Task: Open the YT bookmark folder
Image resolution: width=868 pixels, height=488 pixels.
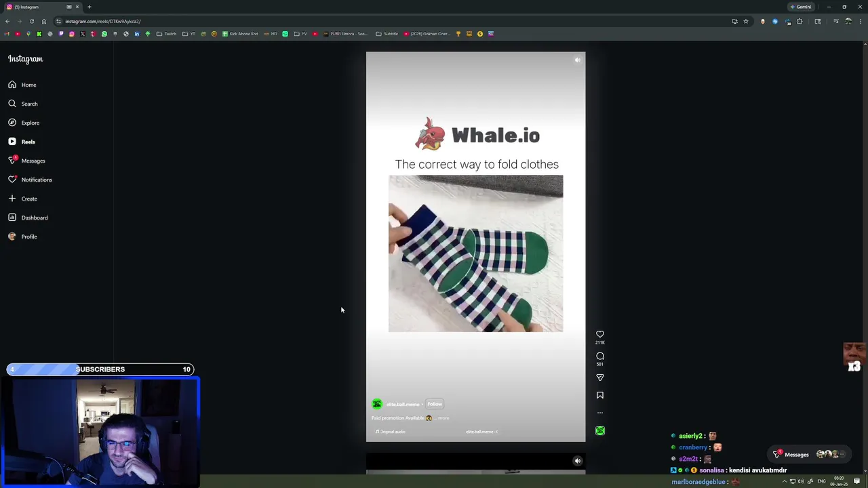Action: (x=189, y=33)
